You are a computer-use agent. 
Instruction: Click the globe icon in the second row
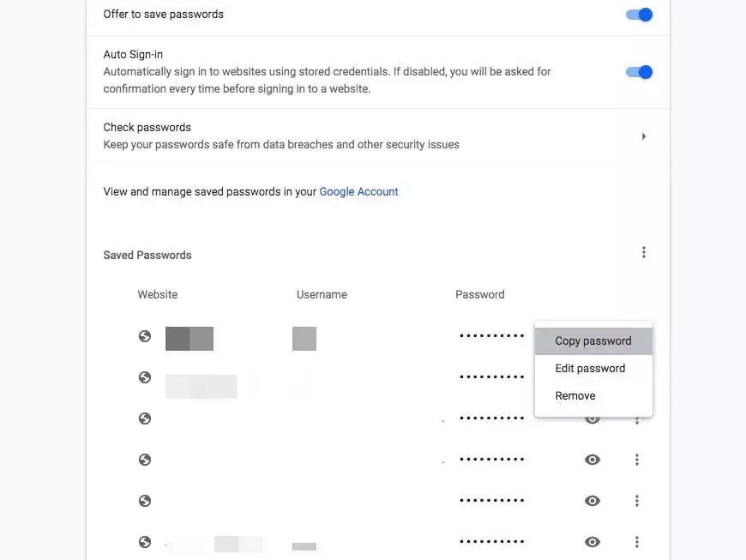(145, 377)
